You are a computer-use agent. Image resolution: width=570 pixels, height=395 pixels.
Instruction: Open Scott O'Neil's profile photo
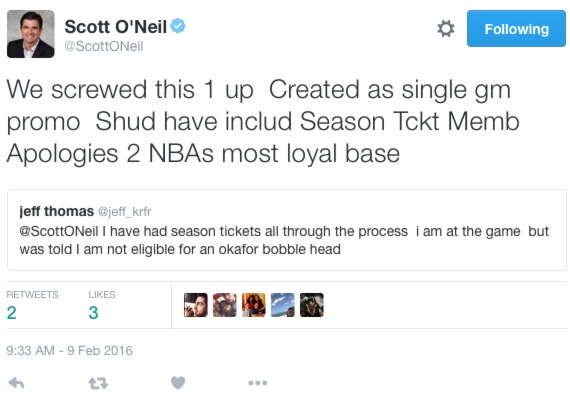point(31,34)
